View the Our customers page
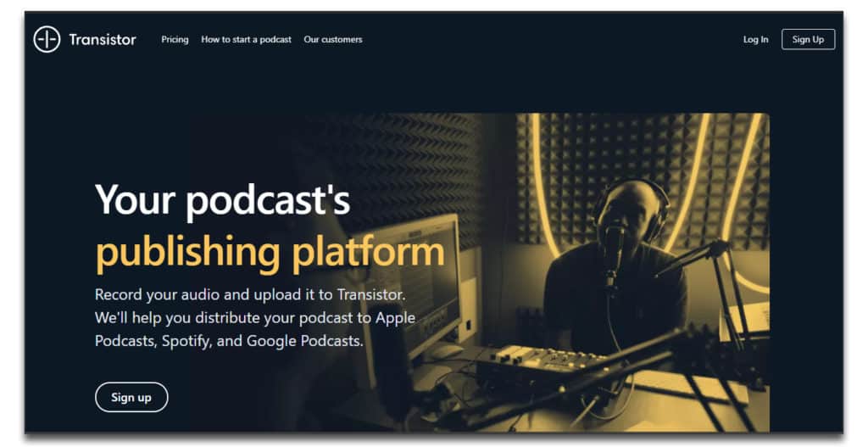This screenshot has width=868, height=447. [333, 39]
